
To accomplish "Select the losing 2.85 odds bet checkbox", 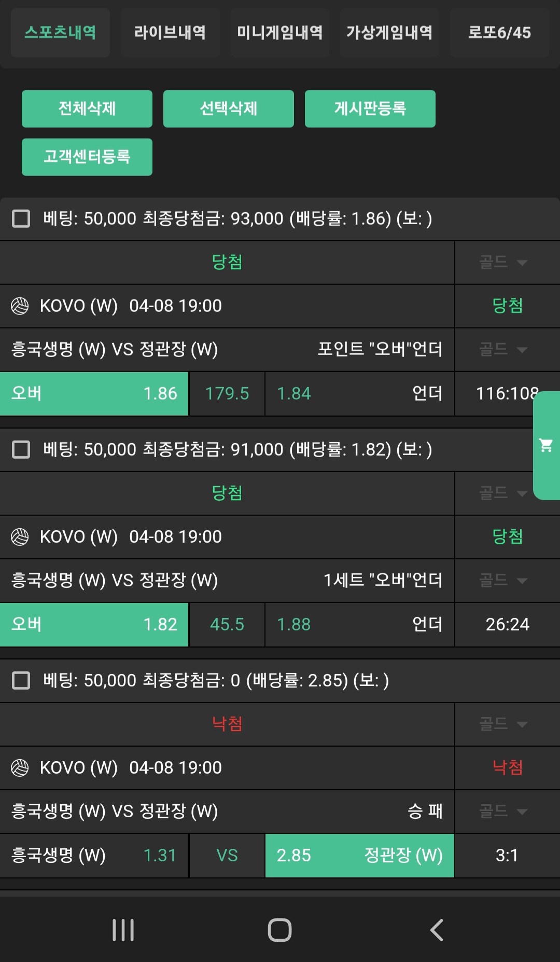I will [x=21, y=680].
